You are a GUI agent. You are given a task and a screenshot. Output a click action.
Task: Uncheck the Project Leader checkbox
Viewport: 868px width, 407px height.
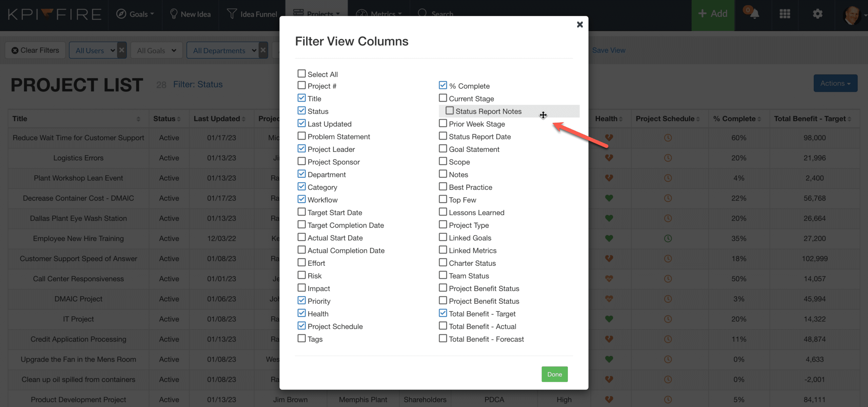point(301,149)
